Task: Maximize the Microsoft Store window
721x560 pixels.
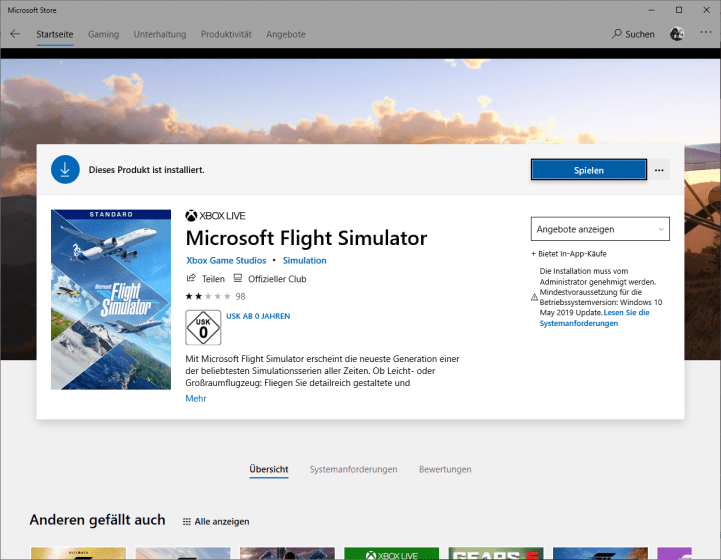Action: (679, 10)
